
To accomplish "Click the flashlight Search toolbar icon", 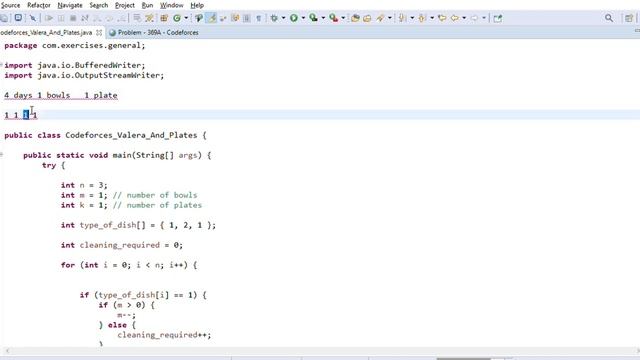I will (x=381, y=18).
